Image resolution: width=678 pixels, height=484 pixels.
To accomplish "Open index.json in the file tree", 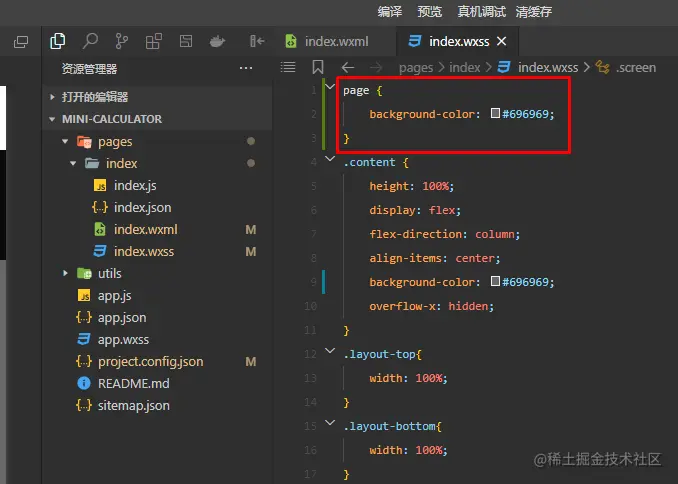I will click(x=142, y=208).
